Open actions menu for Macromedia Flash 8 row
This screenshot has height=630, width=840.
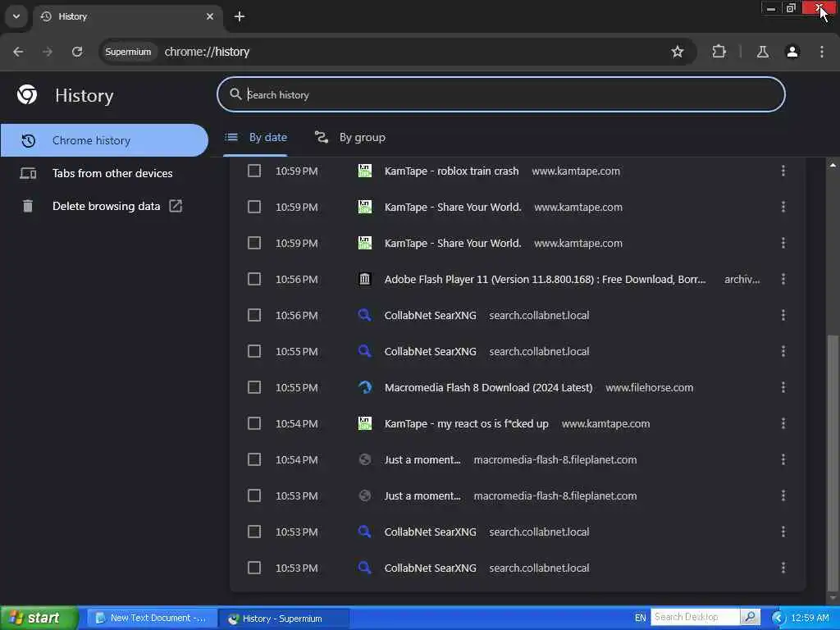pyautogui.click(x=783, y=387)
